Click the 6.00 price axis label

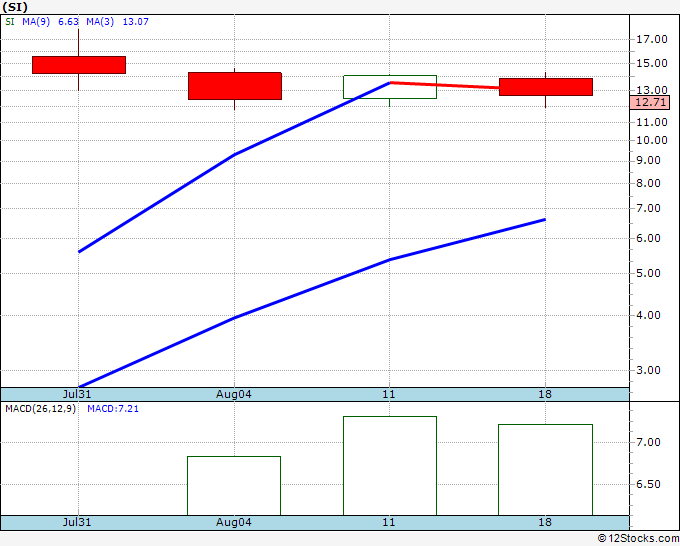[x=648, y=239]
